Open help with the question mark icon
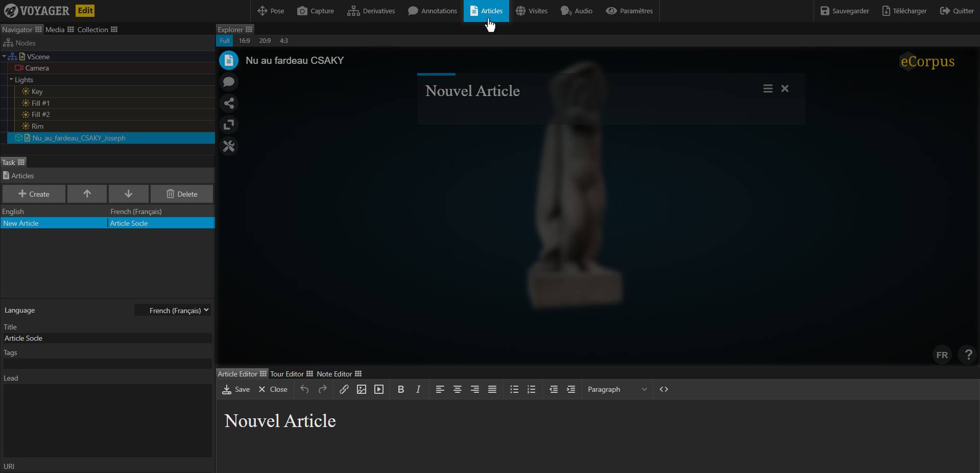Viewport: 980px width, 473px height. [968, 354]
